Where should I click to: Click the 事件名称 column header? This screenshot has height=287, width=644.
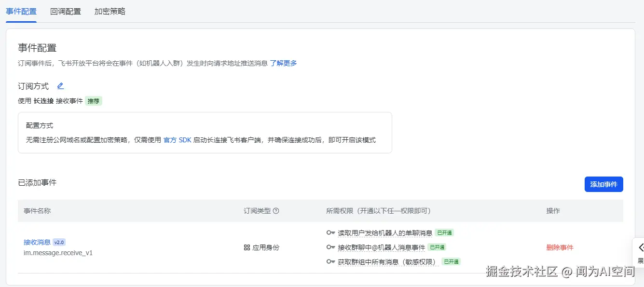37,211
